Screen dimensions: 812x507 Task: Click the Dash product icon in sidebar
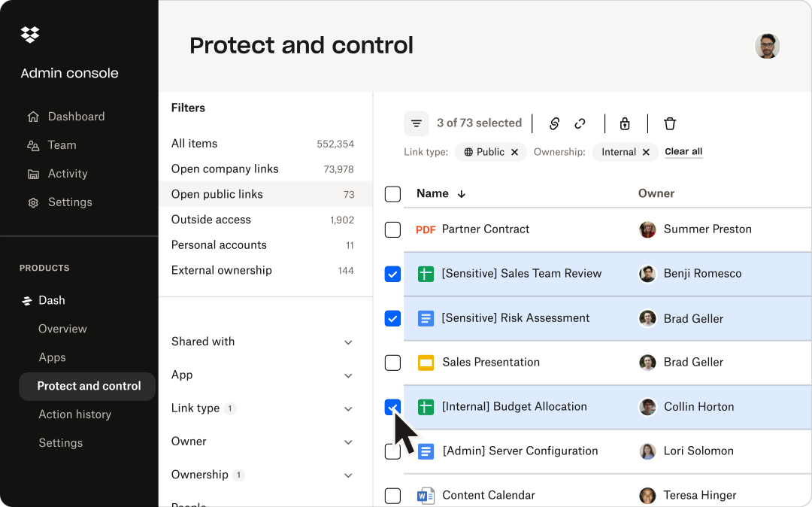[25, 300]
